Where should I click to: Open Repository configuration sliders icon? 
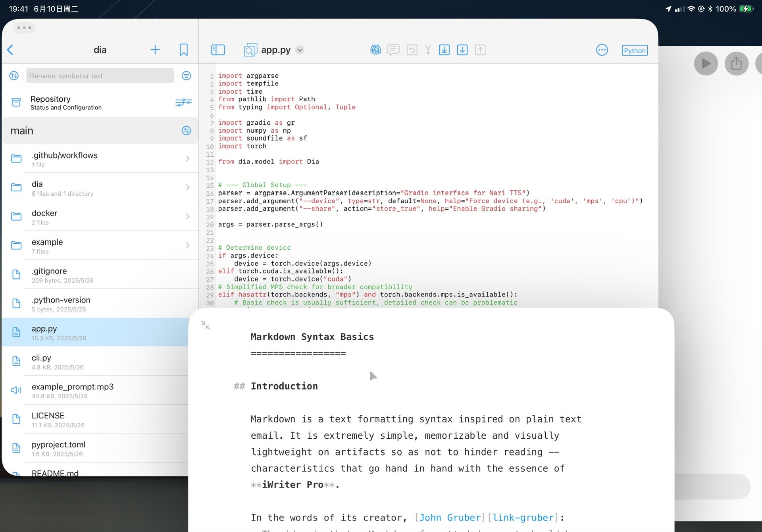pyautogui.click(x=183, y=102)
